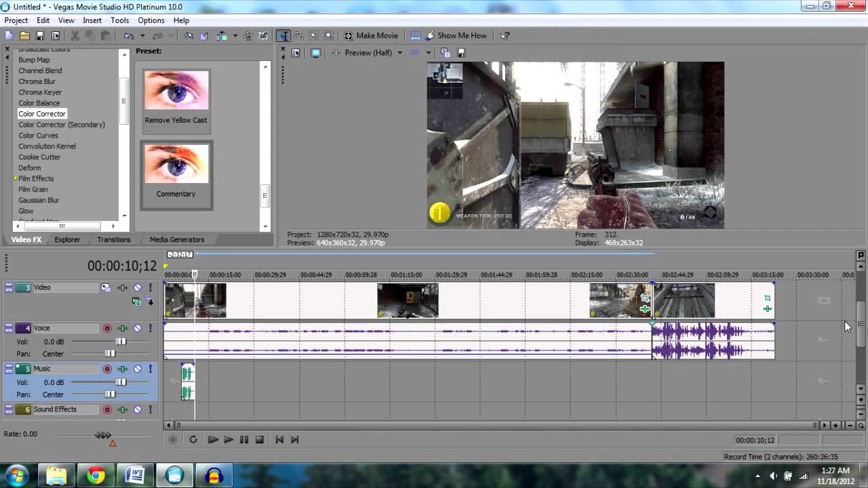This screenshot has width=868, height=488.
Task: Open compositing mode on Video track
Action: point(136,302)
